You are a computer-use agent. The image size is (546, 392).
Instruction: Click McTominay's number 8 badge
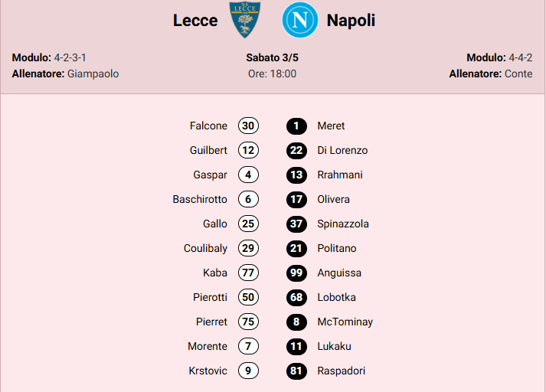pos(296,322)
